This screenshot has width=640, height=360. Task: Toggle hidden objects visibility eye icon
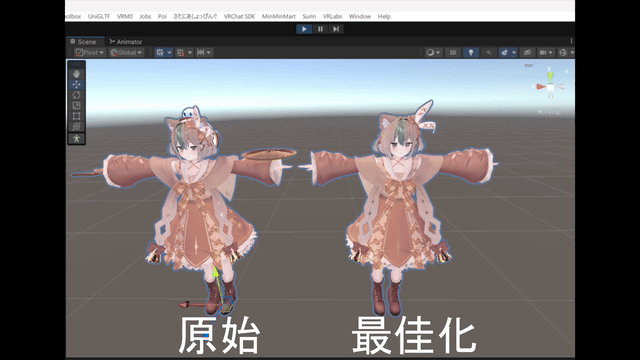click(x=527, y=53)
